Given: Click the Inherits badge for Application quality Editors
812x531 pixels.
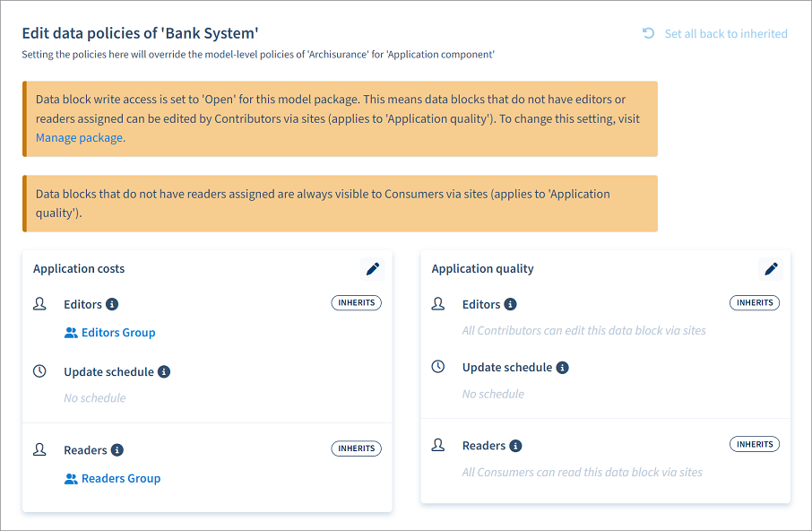Looking at the screenshot, I should coord(755,303).
